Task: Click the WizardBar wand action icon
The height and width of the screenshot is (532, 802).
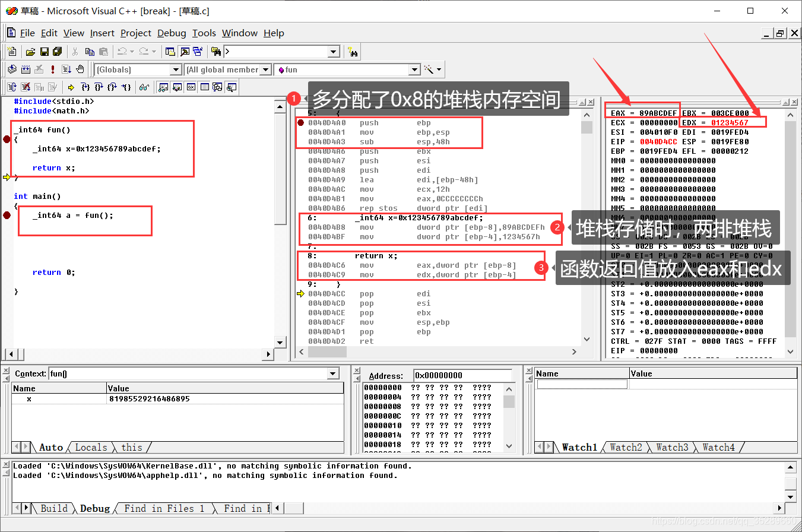Action: (429, 69)
